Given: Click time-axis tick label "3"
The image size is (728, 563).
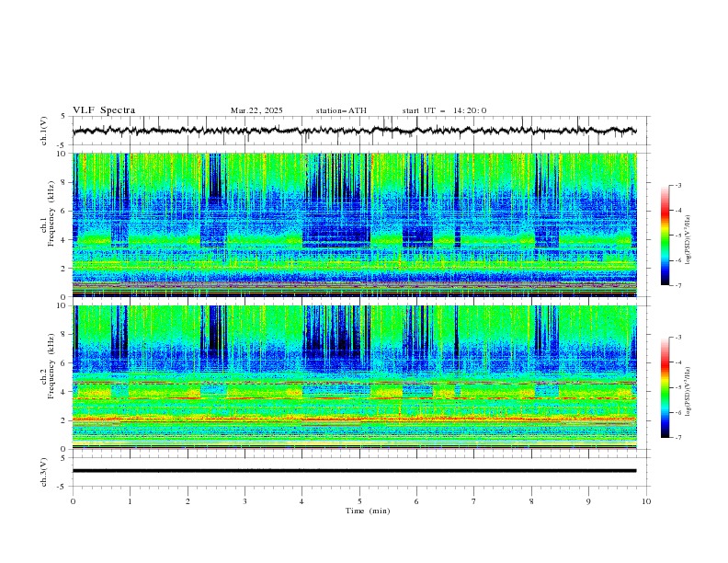Looking at the screenshot, I should 245,501.
